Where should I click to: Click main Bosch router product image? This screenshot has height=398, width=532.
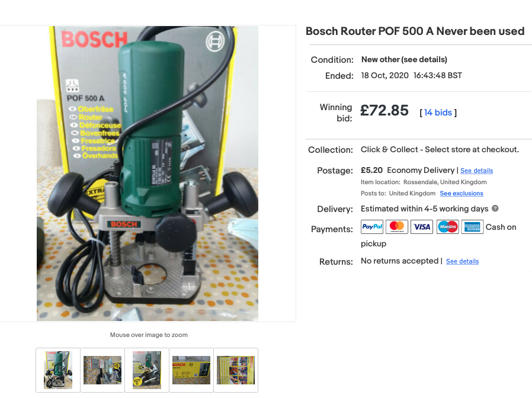click(148, 174)
